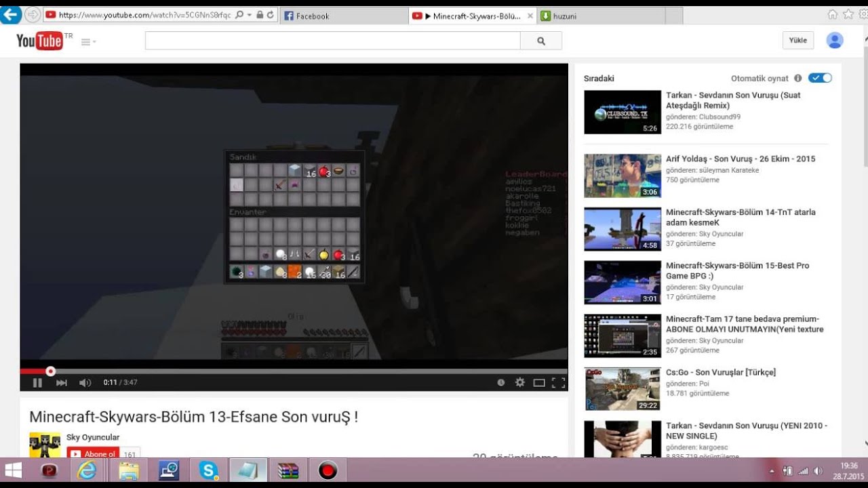Click the Yükle upload button
Screen dimensions: 868x488
[798, 41]
